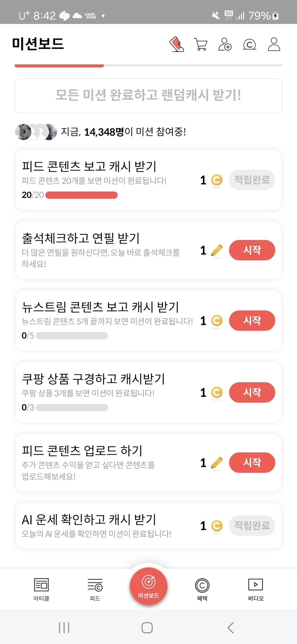
Task: Tap 모든 미션 완료하고 랜덤캐시 받기 banner
Action: (148, 96)
